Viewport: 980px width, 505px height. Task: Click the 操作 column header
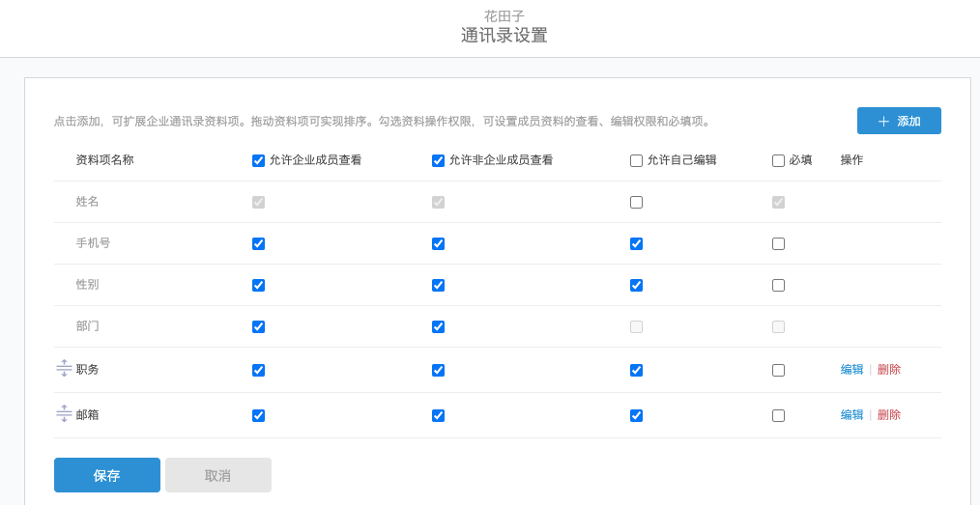click(x=851, y=159)
